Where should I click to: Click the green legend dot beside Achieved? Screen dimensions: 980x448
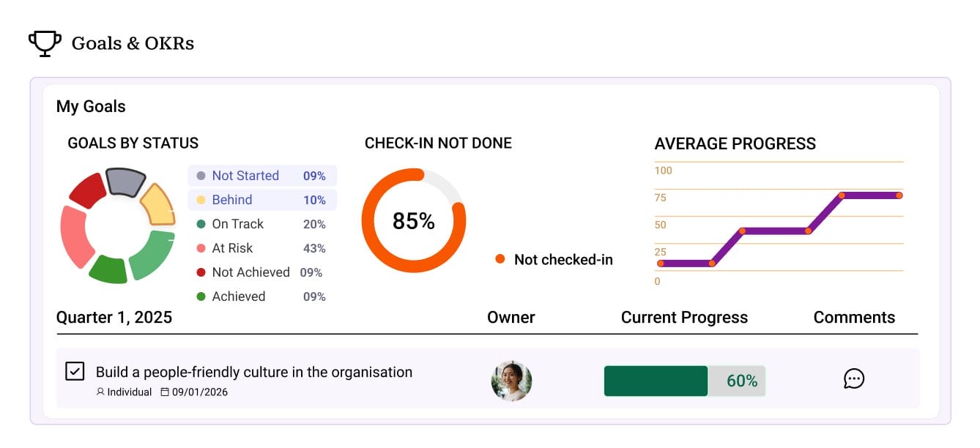click(199, 296)
